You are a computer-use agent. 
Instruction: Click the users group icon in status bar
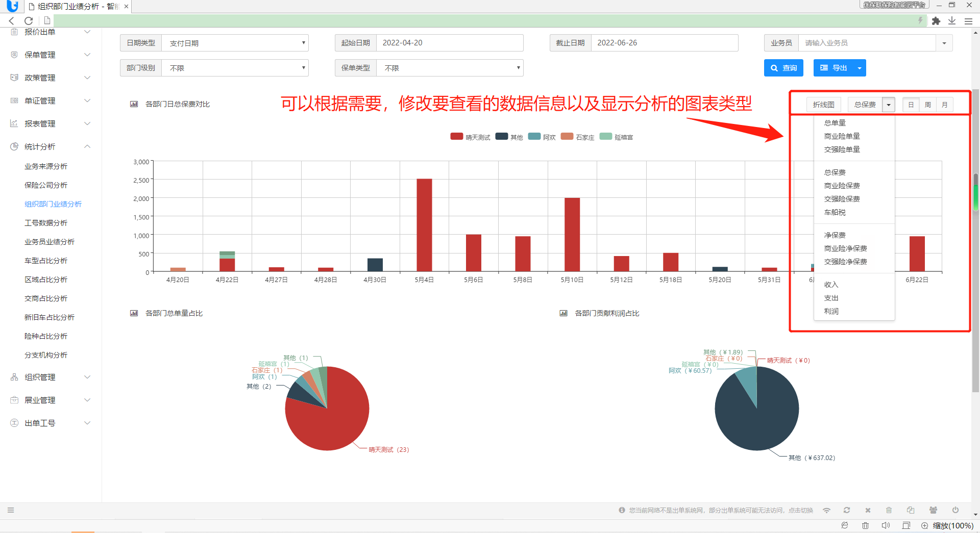[x=933, y=510]
